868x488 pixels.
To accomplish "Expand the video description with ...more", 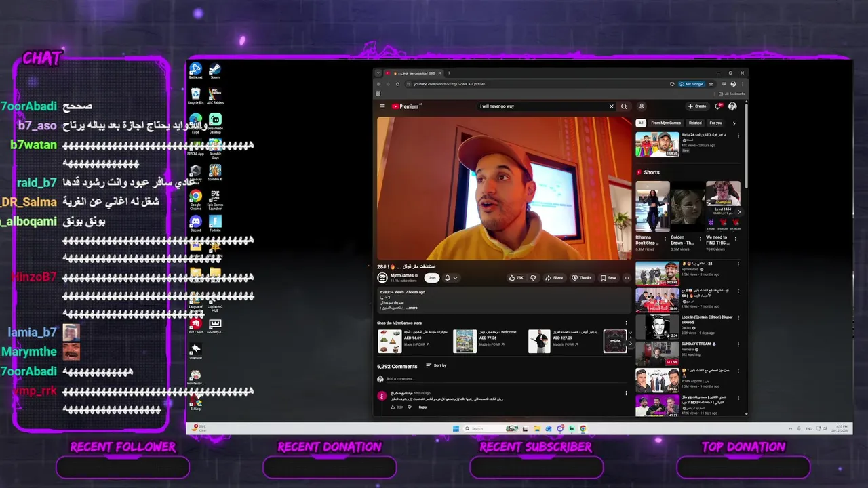I will click(x=412, y=308).
